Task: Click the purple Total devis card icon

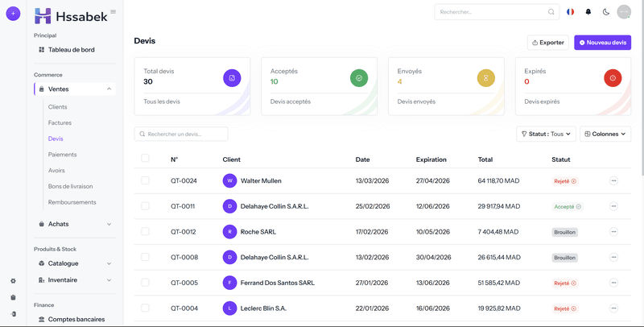Action: coord(232,78)
